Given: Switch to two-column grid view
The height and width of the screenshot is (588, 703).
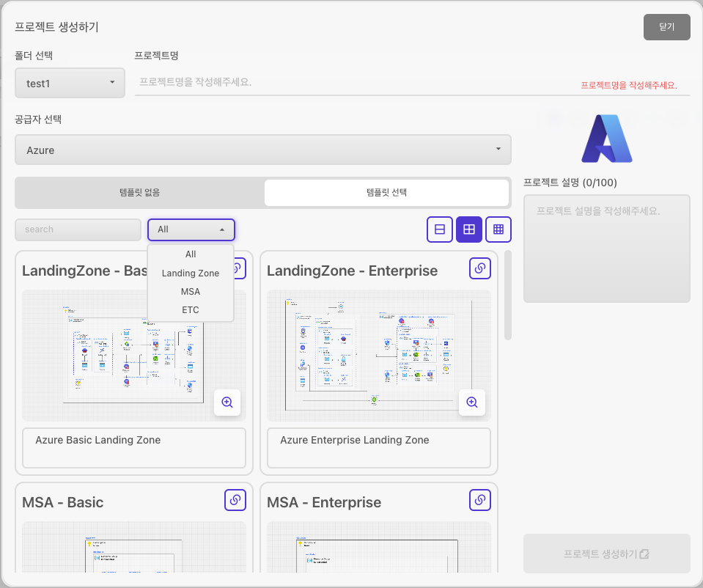Looking at the screenshot, I should pos(469,229).
